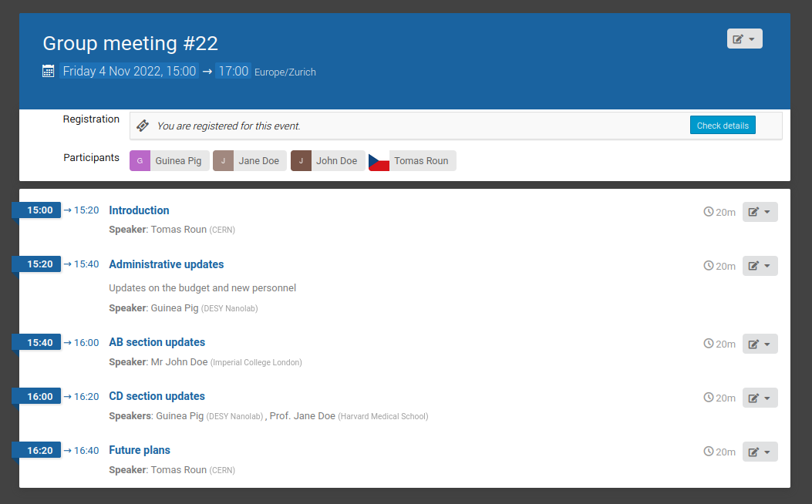
Task: Open the CD section updates contribution
Action: click(x=157, y=396)
